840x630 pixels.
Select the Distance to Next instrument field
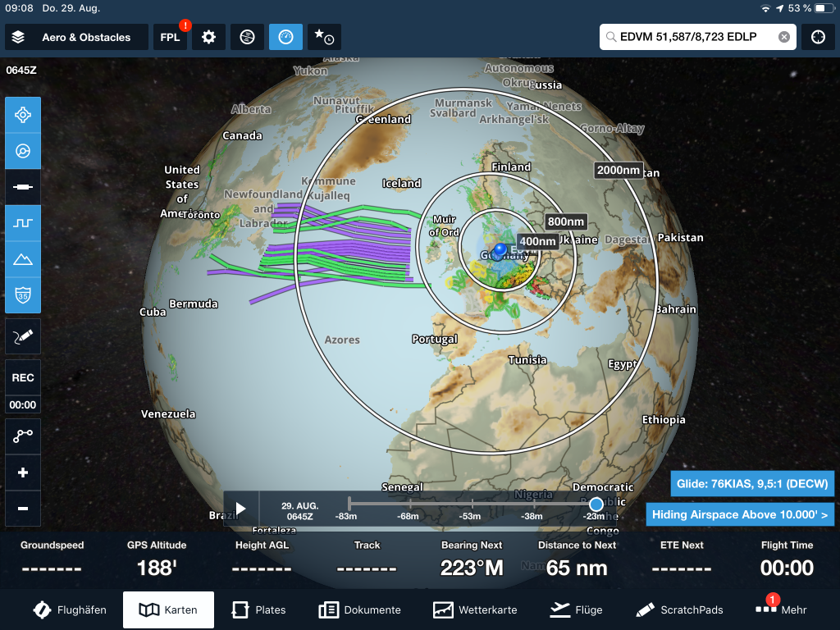click(x=577, y=559)
